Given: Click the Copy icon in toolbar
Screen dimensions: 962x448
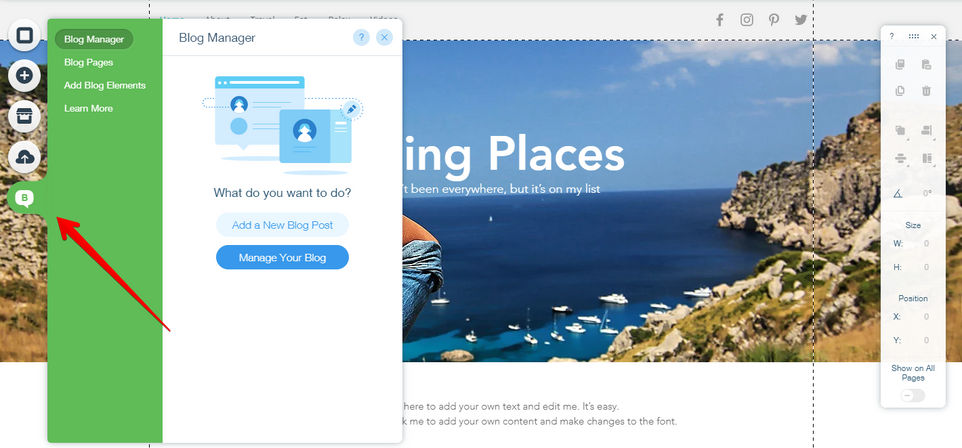Looking at the screenshot, I should [x=900, y=64].
